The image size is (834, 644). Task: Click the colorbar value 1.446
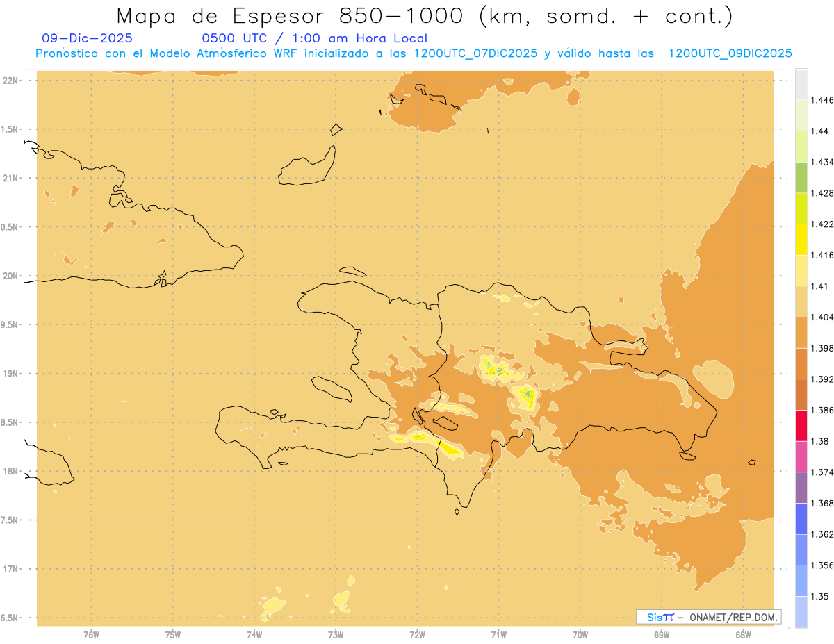click(822, 100)
